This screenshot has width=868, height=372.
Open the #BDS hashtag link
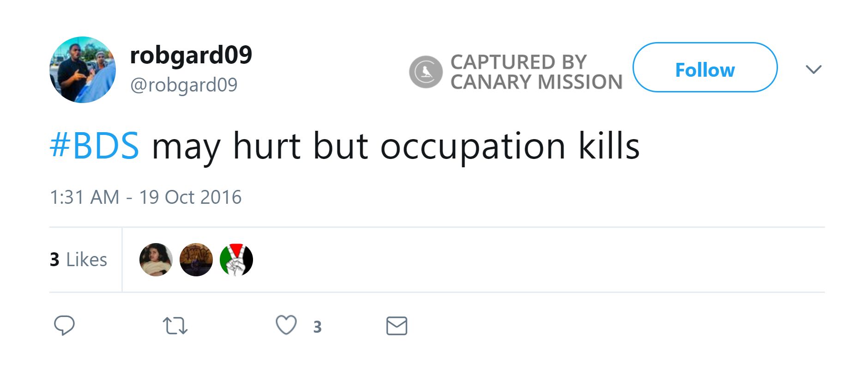[x=94, y=146]
